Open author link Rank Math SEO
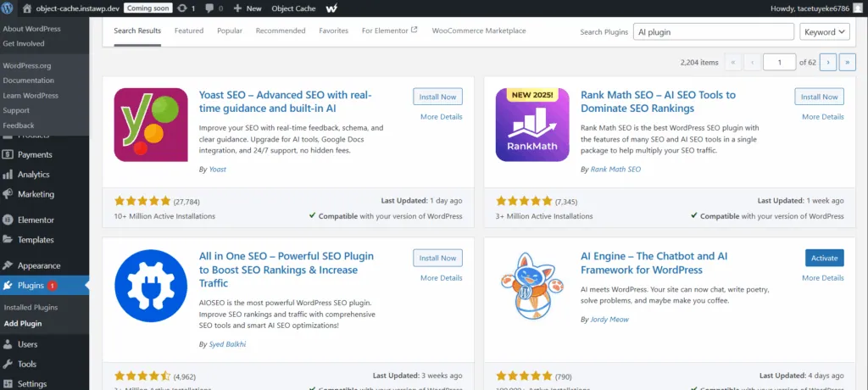 click(615, 170)
